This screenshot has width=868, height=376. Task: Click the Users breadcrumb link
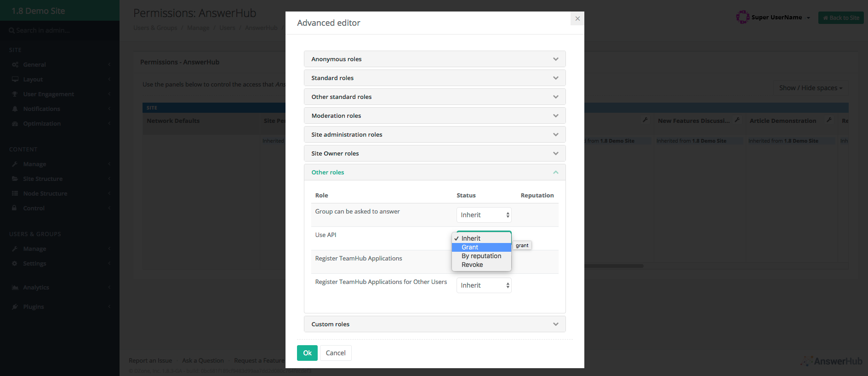(x=227, y=28)
